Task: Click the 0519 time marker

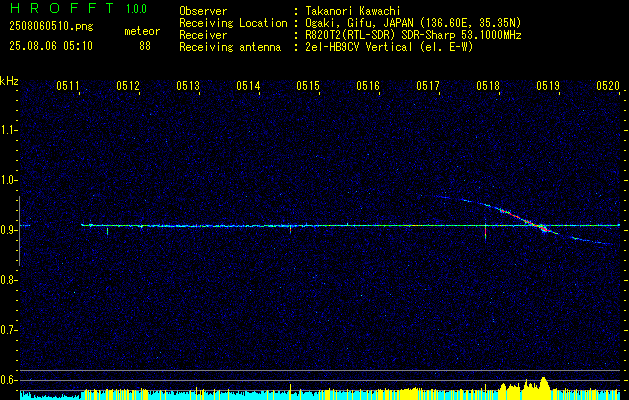Action: (548, 86)
